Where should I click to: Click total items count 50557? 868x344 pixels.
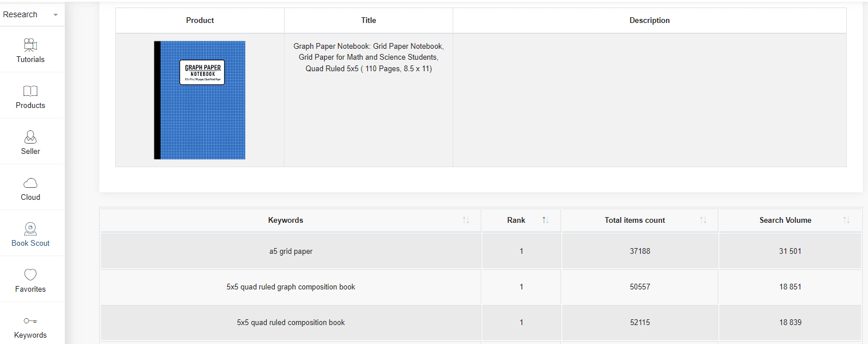pos(640,287)
